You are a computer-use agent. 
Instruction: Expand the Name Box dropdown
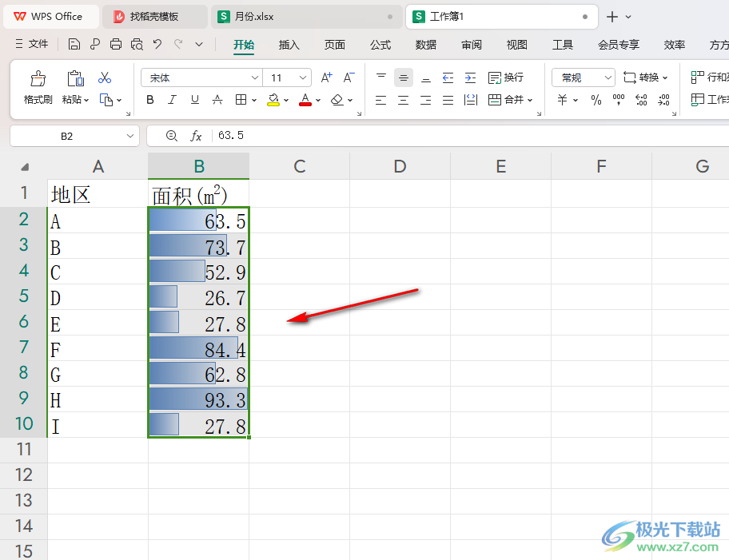click(x=129, y=136)
